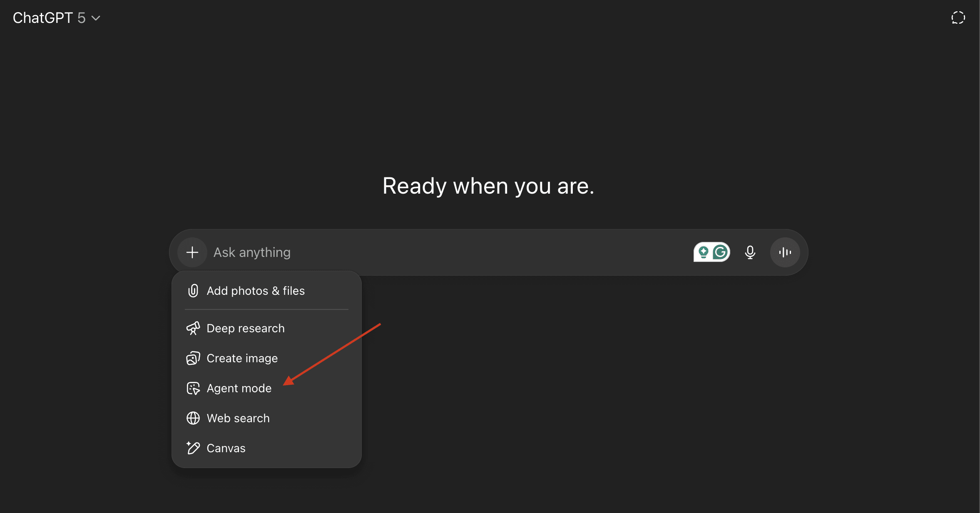980x513 pixels.
Task: Click the plus attach button
Action: (x=192, y=252)
